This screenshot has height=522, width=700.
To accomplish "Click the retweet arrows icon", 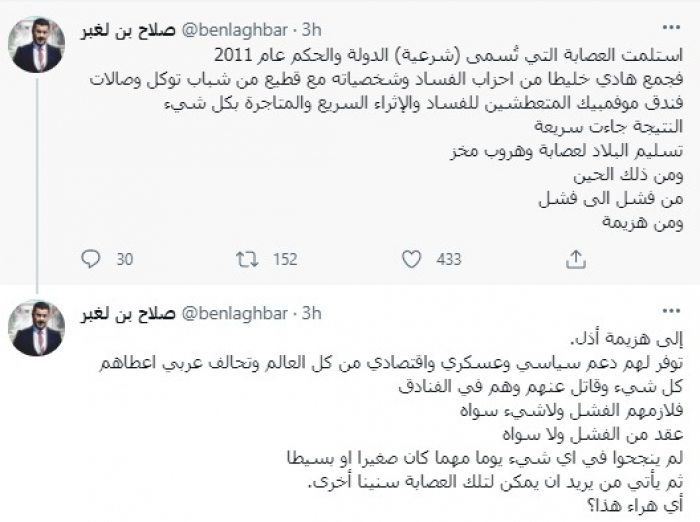I will 247,259.
